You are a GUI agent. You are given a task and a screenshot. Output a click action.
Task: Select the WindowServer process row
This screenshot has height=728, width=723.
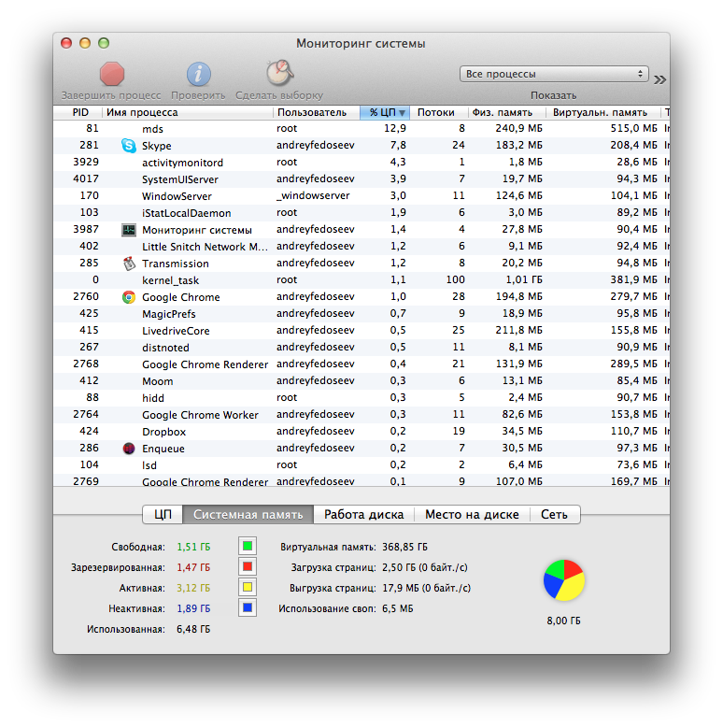pos(361,196)
